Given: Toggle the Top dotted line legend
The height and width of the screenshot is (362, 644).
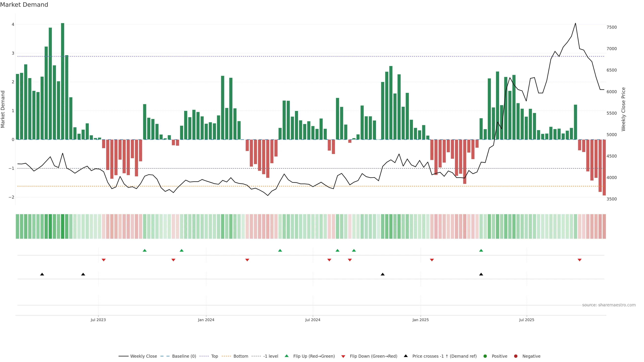Looking at the screenshot, I should [x=214, y=356].
